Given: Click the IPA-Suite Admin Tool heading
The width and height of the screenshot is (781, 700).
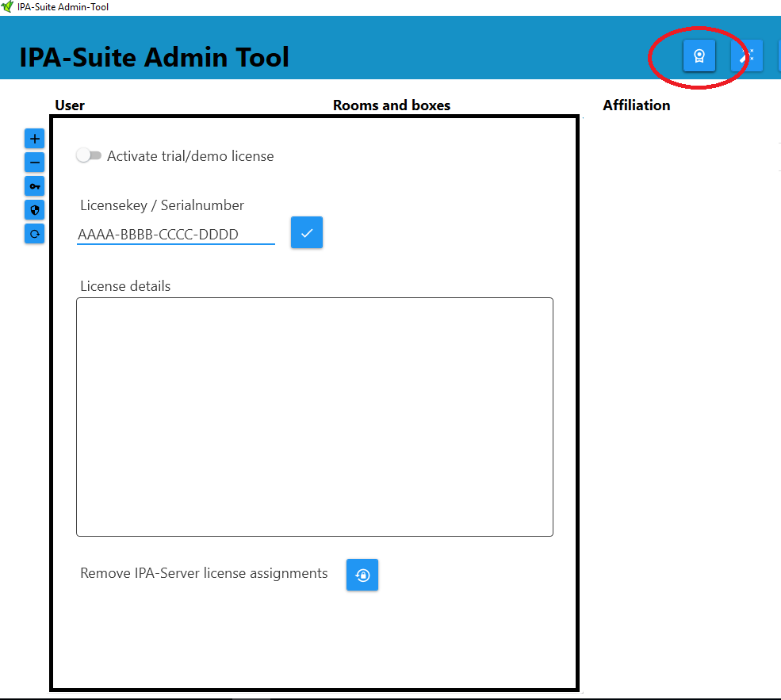Looking at the screenshot, I should click(154, 57).
